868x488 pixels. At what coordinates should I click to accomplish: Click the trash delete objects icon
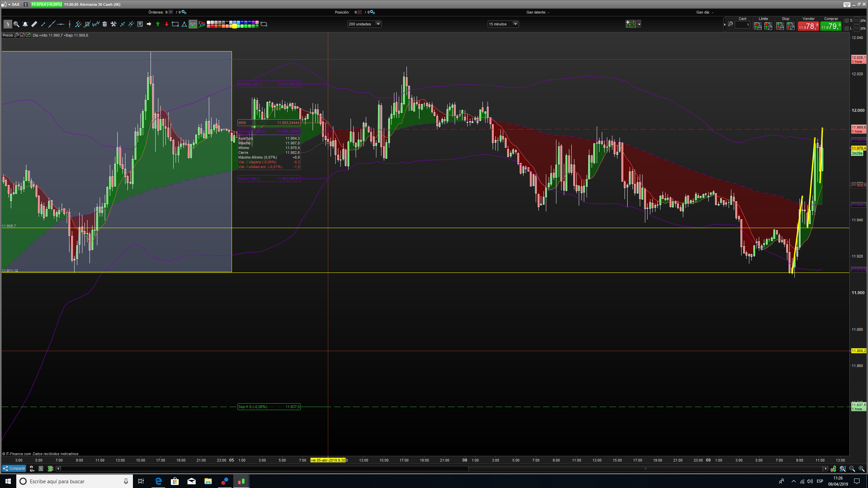(x=105, y=24)
